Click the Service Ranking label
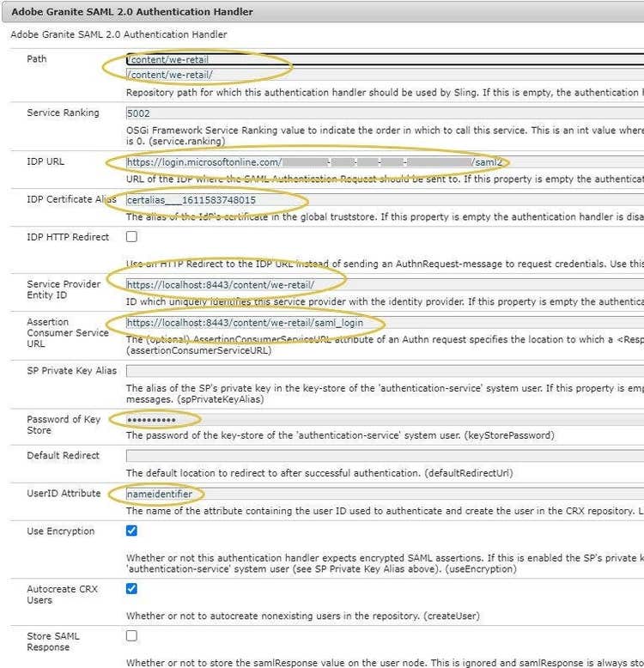The image size is (644, 668). (63, 112)
